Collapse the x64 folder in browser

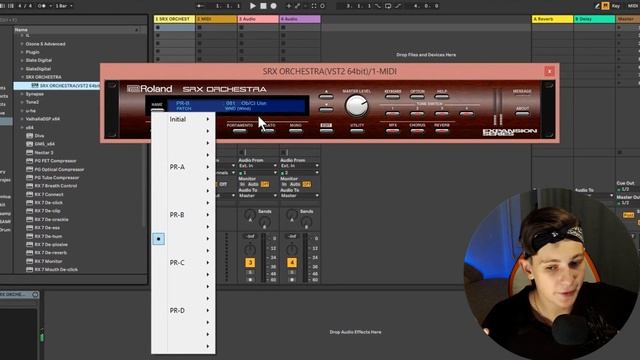tap(22, 127)
